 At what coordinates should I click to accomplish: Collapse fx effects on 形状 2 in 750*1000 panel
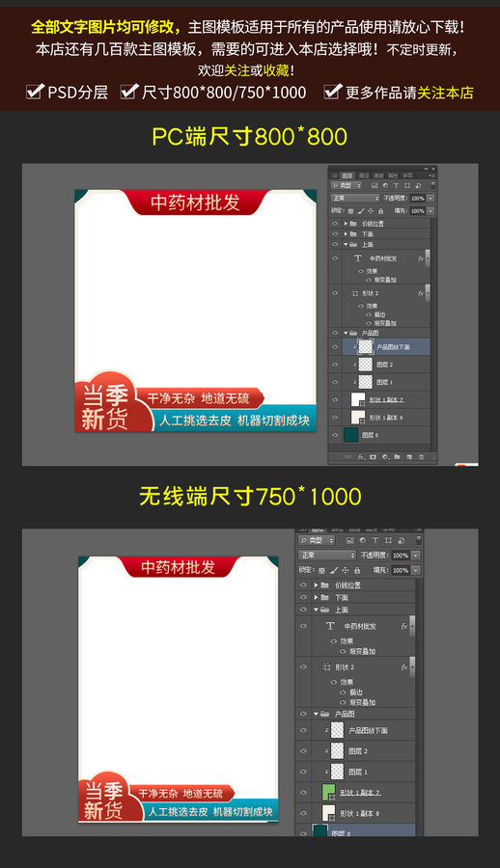click(x=412, y=667)
